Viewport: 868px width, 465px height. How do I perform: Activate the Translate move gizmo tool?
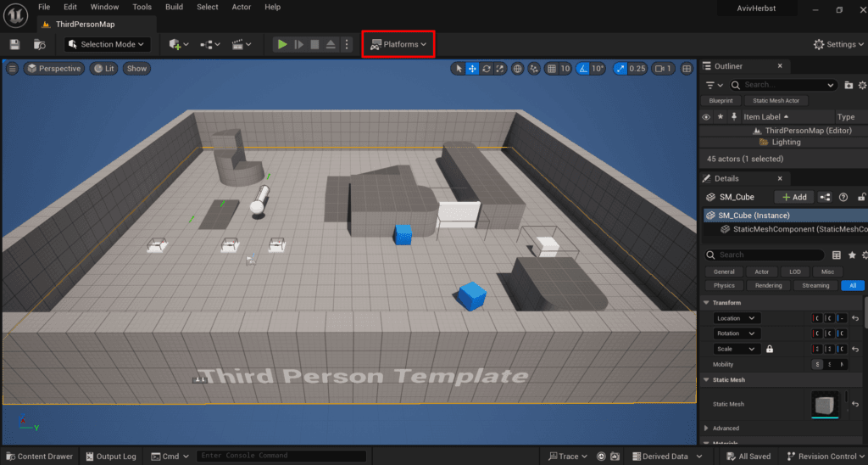tap(472, 69)
